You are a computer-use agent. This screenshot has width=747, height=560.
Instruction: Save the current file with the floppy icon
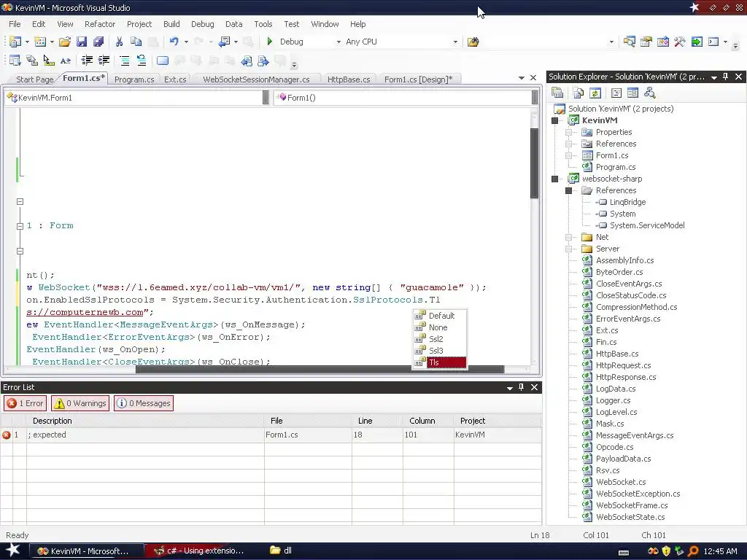point(82,42)
